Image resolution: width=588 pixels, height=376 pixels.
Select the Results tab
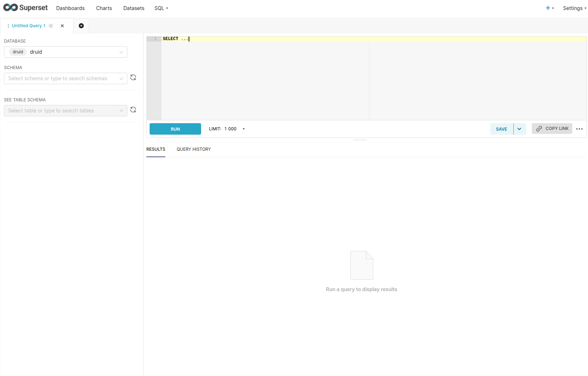(x=156, y=149)
